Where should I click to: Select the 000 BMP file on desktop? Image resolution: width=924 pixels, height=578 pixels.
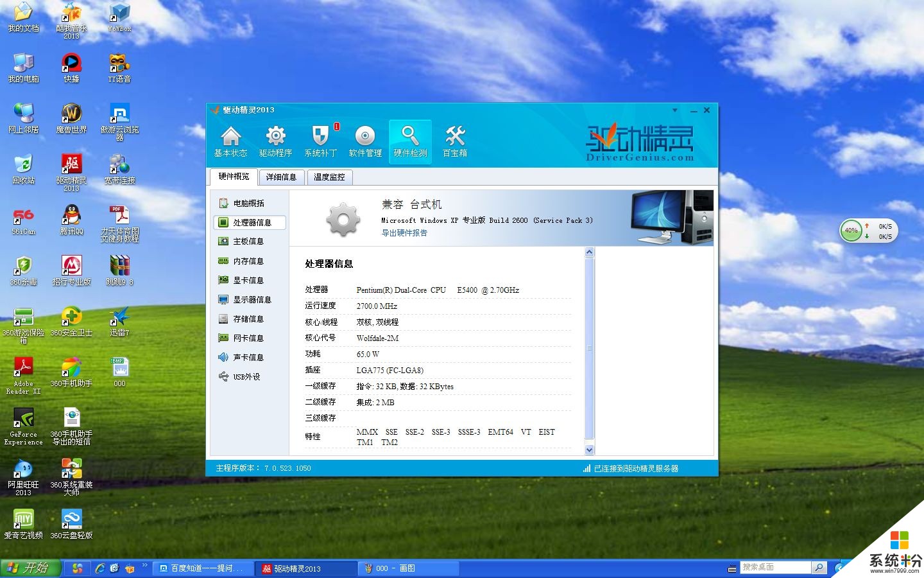click(x=119, y=372)
